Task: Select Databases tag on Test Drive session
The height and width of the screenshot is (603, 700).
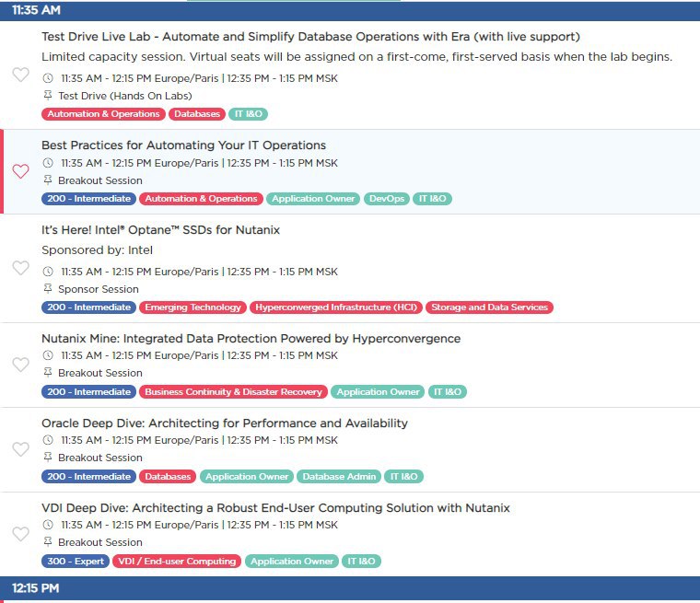Action: (197, 114)
